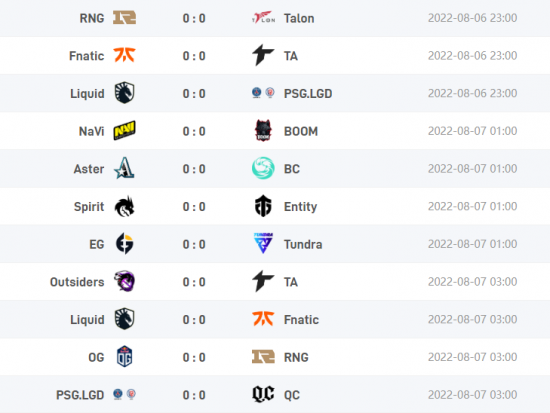Click the 0 : 0 score for NaVi vs BOOM
This screenshot has width=550, height=413.
[x=194, y=131]
